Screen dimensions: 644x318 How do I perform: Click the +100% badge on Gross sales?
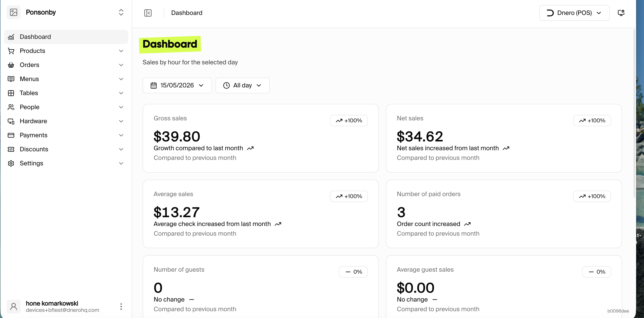[x=349, y=121]
